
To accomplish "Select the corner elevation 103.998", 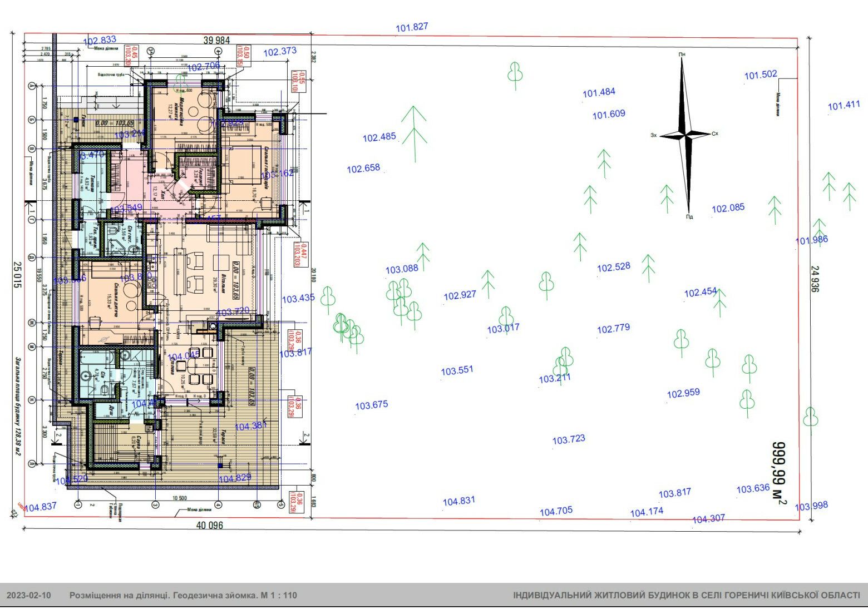I will pos(811,506).
